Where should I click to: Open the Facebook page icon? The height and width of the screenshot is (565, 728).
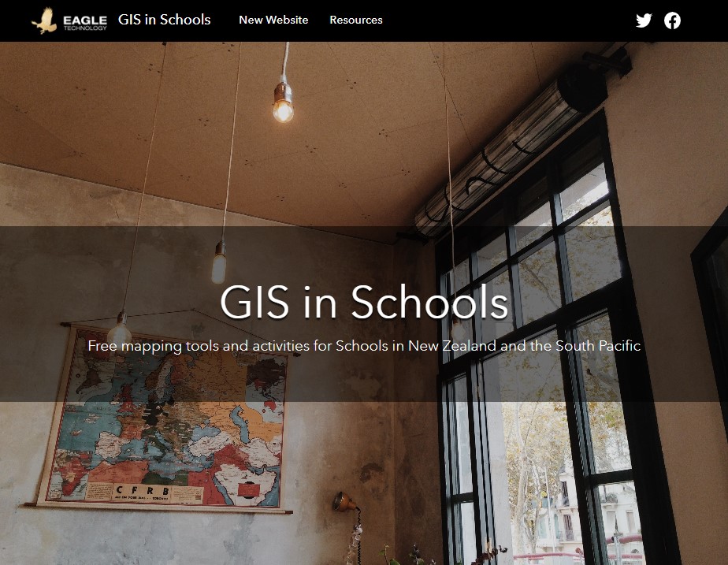coord(672,20)
